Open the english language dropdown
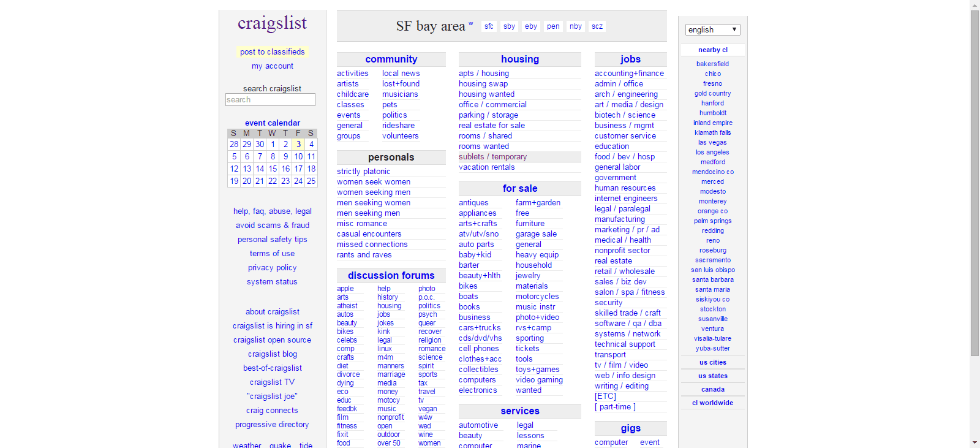This screenshot has height=448, width=980. coord(712,29)
